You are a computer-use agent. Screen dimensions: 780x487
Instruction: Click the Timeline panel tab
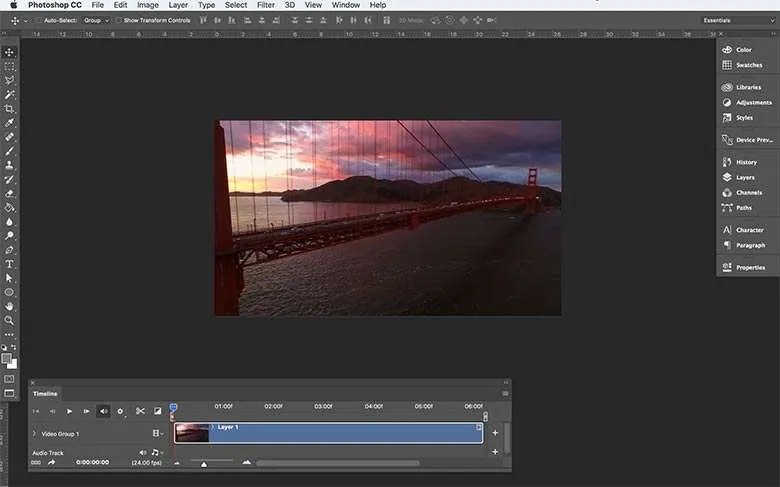[46, 394]
